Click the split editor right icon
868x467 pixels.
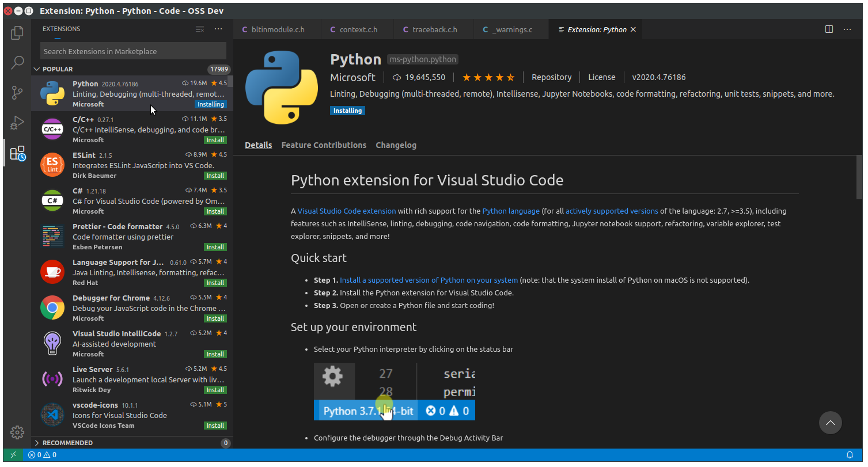pyautogui.click(x=829, y=29)
